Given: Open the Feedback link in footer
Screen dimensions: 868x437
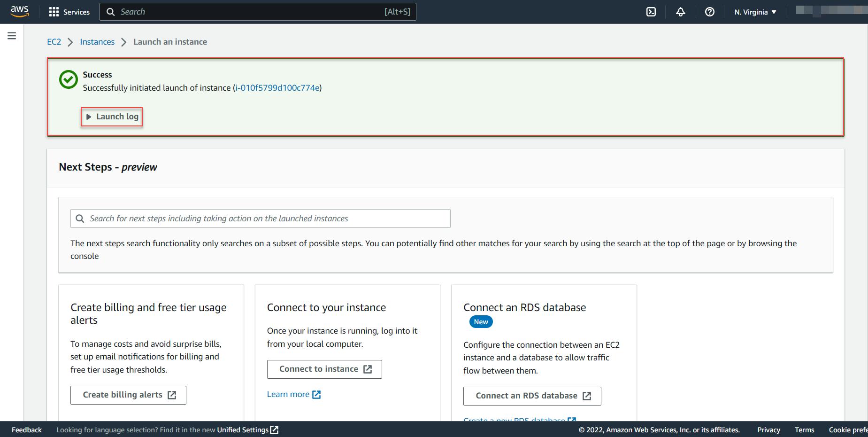Looking at the screenshot, I should (x=27, y=429).
